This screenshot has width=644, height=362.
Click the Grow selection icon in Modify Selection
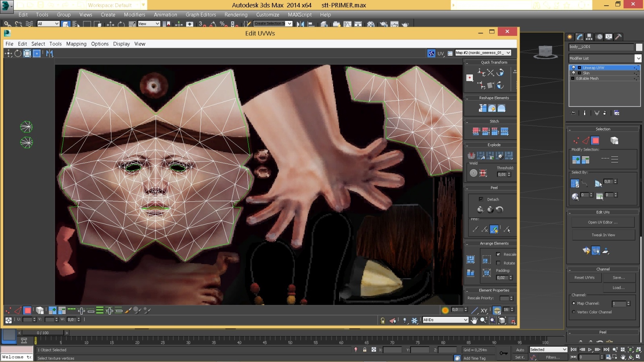coord(576,160)
